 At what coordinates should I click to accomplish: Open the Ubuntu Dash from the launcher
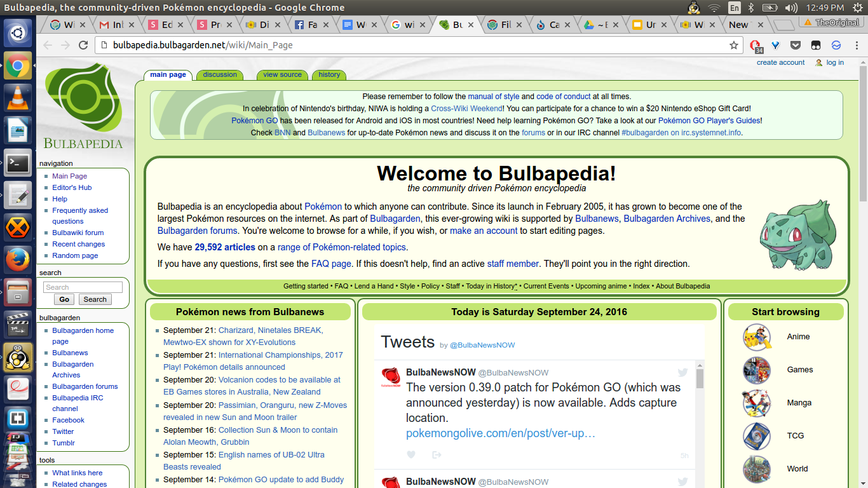click(x=18, y=32)
